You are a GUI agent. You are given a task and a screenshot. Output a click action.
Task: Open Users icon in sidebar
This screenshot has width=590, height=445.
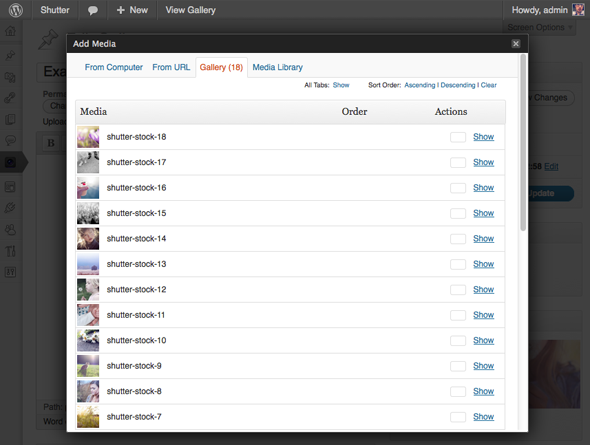point(10,229)
